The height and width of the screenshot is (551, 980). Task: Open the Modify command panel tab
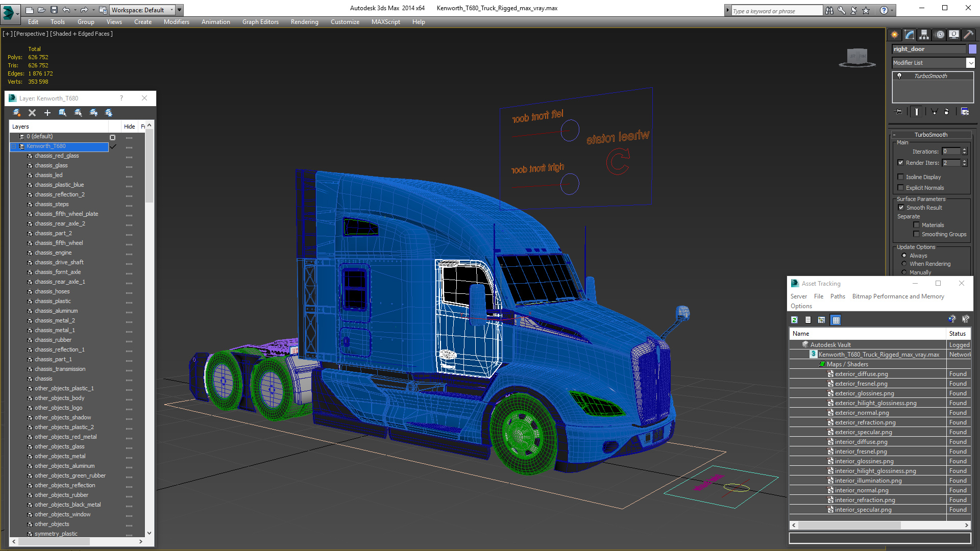point(910,35)
